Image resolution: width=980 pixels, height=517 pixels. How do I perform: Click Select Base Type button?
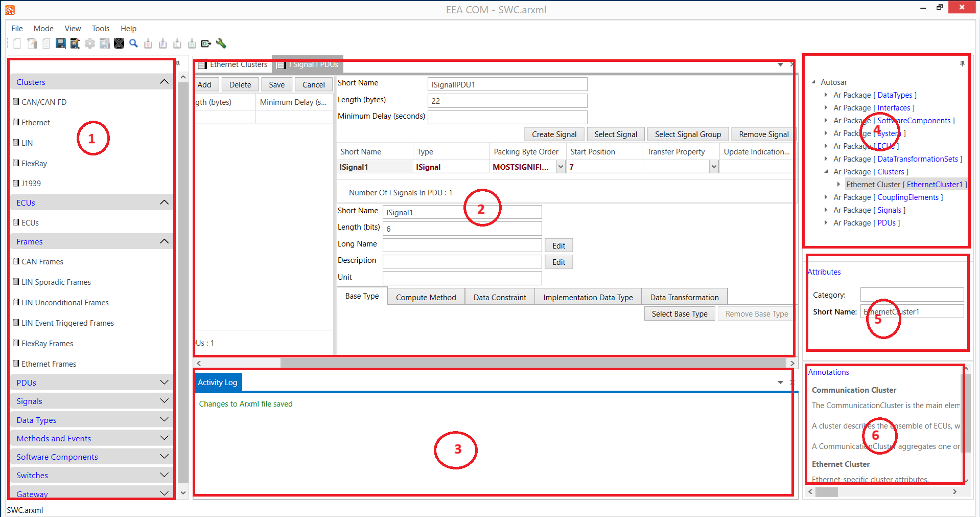tap(680, 314)
